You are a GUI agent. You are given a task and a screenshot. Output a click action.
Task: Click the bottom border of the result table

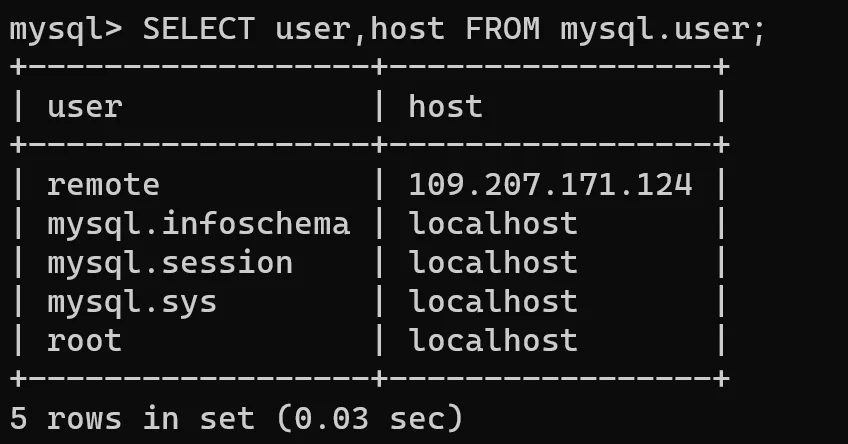[369, 379]
